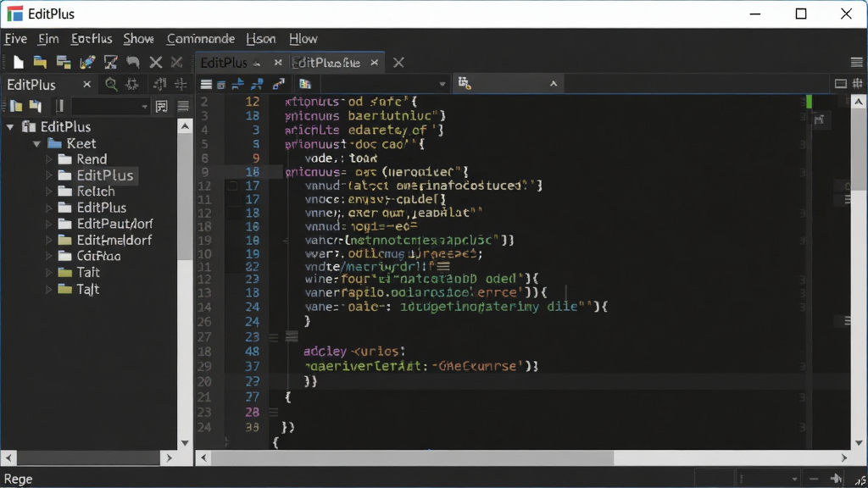Viewport: 868px width, 488px height.
Task: Click the greyed-out X toolbar icon
Action: click(176, 62)
